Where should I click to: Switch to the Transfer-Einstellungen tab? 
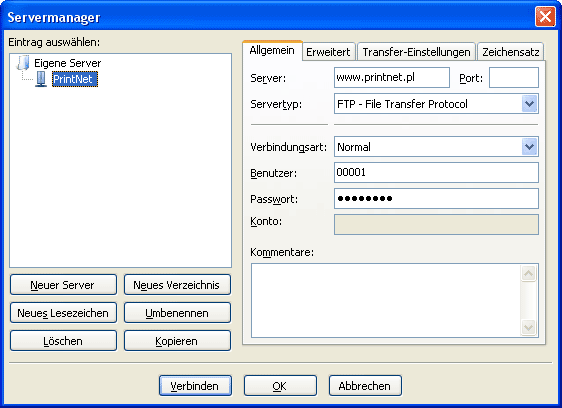coord(416,52)
